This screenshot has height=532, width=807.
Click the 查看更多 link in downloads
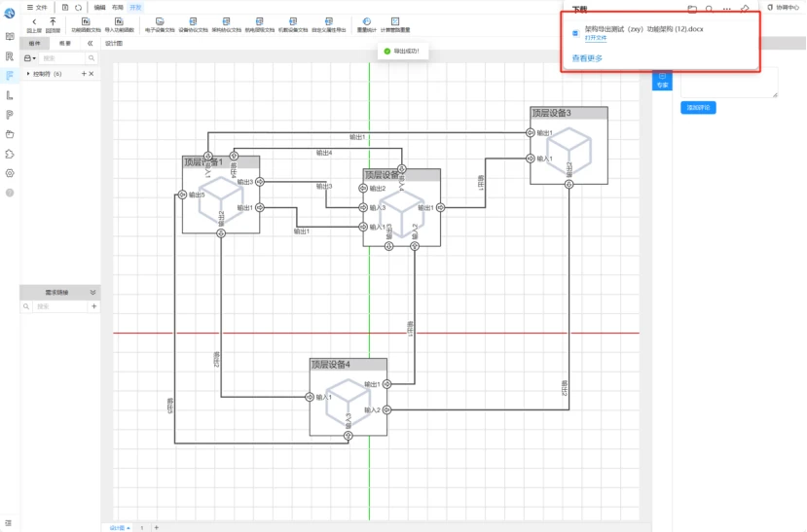587,58
